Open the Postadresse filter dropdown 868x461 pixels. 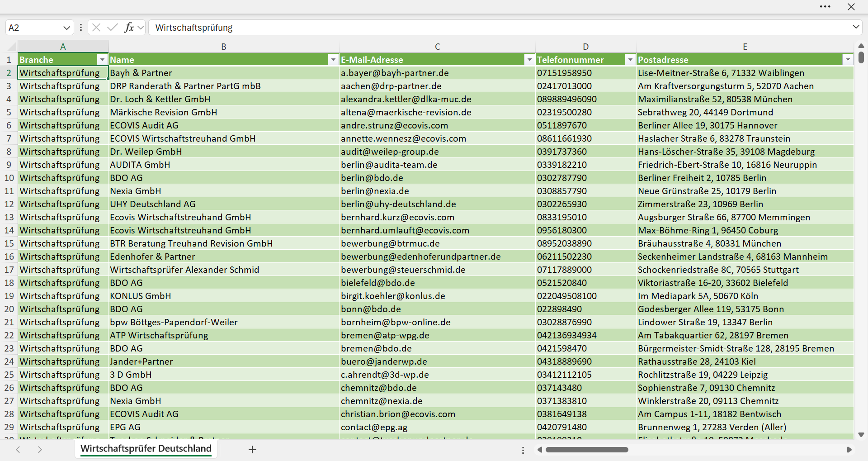click(x=848, y=60)
